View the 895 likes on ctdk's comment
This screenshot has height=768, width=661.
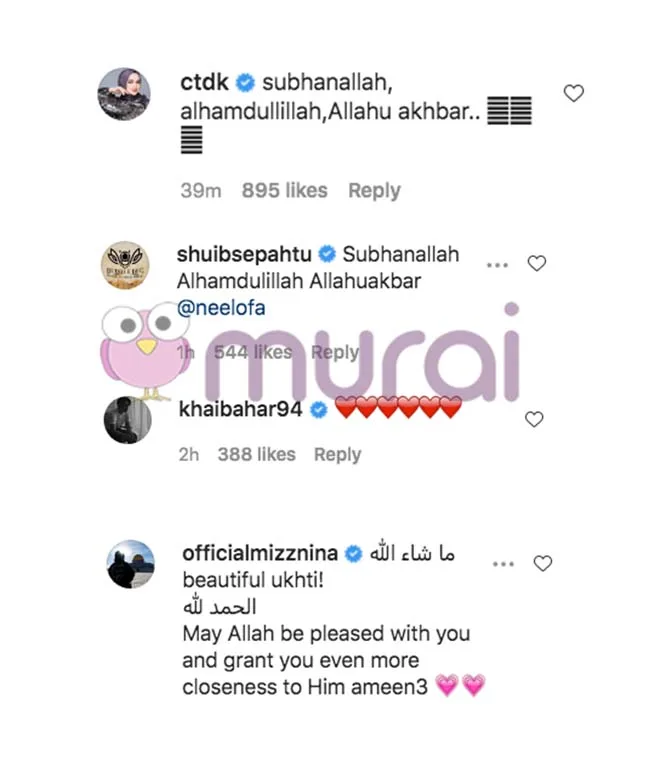click(x=284, y=191)
